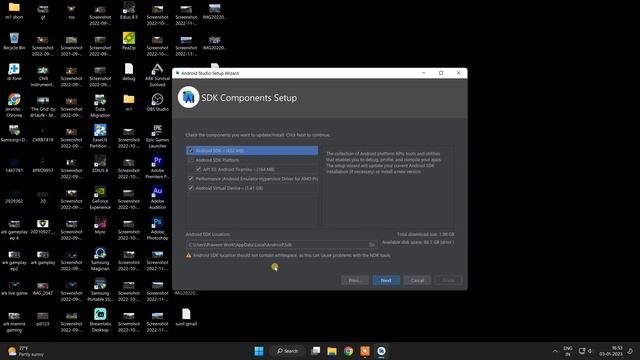Open the Windows Start menu

pos(259,351)
